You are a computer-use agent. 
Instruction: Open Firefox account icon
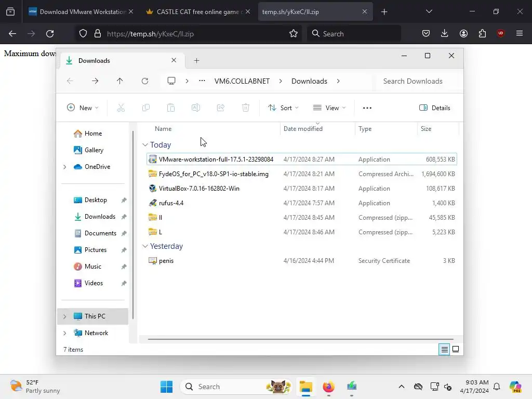click(x=463, y=33)
